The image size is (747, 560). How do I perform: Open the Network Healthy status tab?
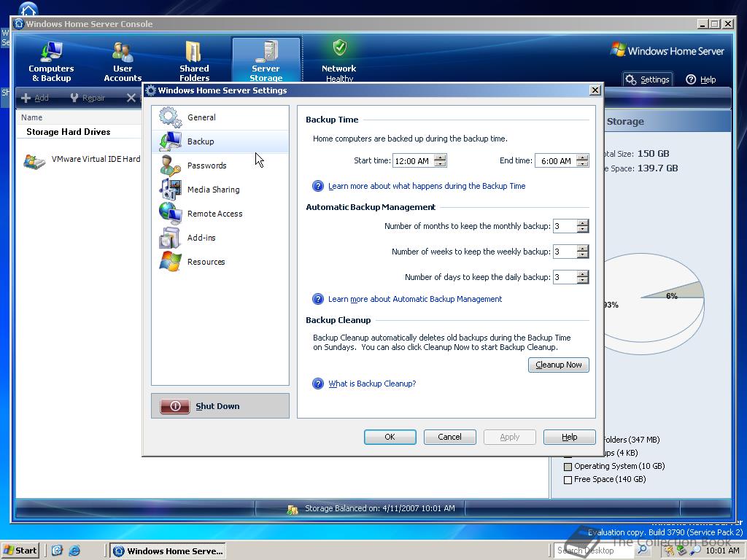click(338, 61)
